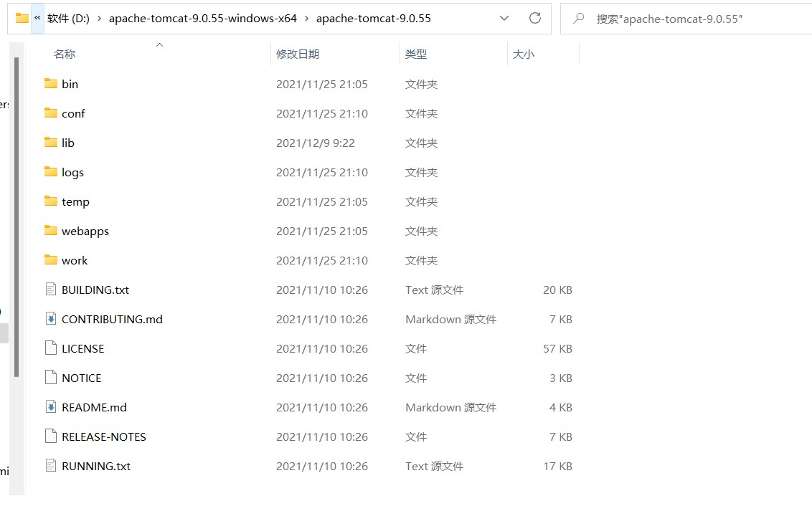Click the LICENSE file icon
Screen dimensions: 812x506
pyautogui.click(x=51, y=348)
